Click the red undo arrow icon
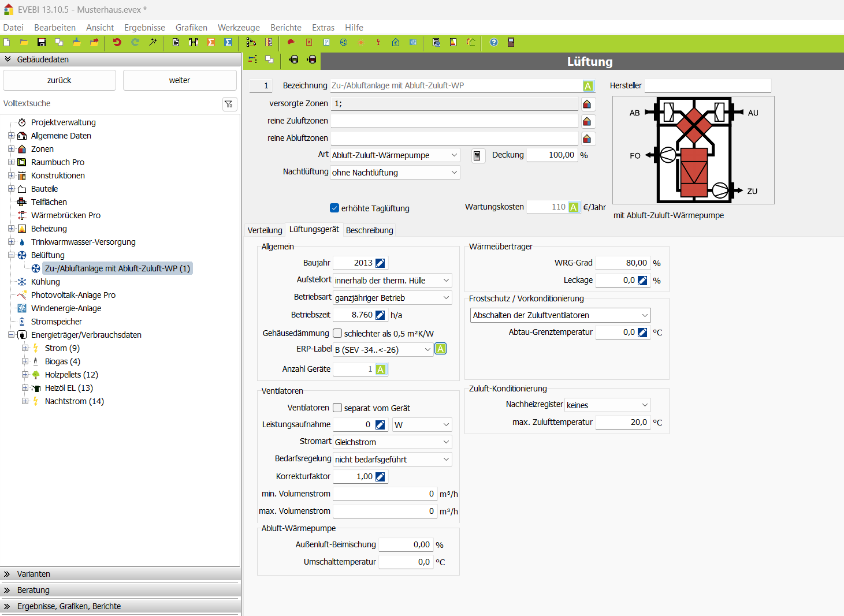This screenshot has width=844, height=616. (x=117, y=42)
